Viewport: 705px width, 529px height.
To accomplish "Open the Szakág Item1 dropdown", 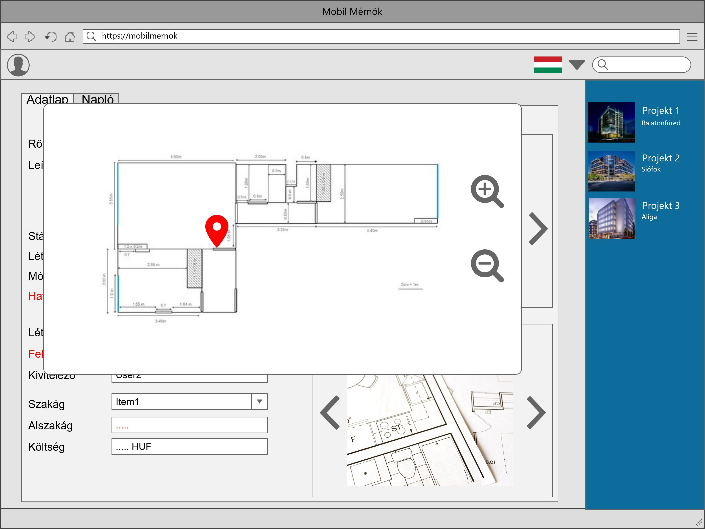I will [x=260, y=401].
